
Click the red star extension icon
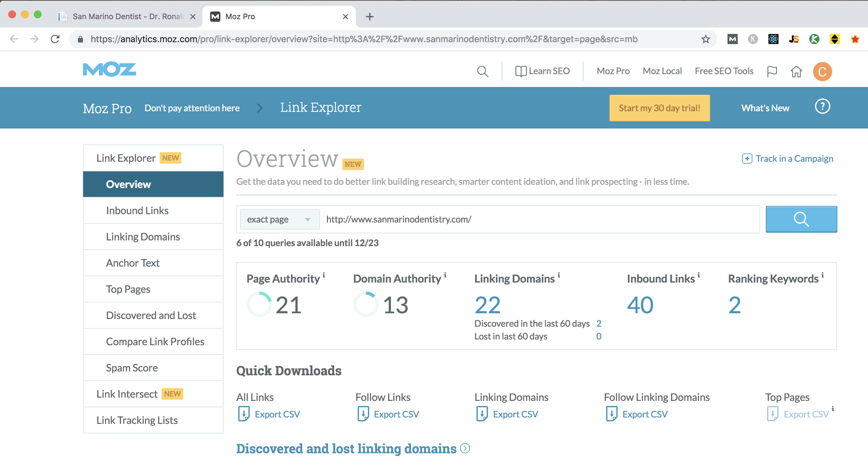pyautogui.click(x=855, y=39)
